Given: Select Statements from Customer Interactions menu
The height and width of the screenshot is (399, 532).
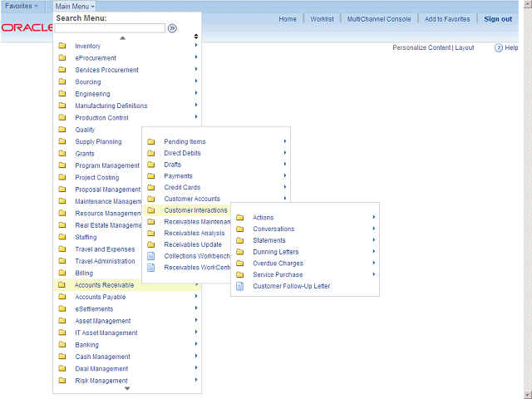Looking at the screenshot, I should 268,240.
